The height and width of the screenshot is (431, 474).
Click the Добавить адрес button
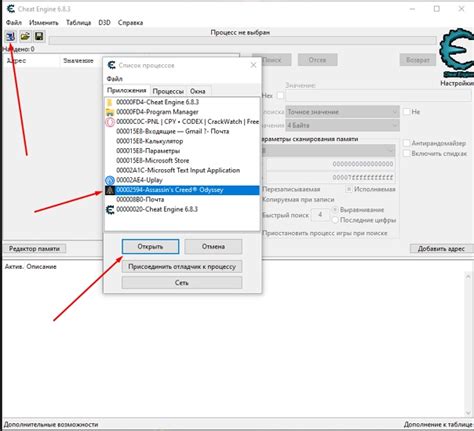coord(441,249)
